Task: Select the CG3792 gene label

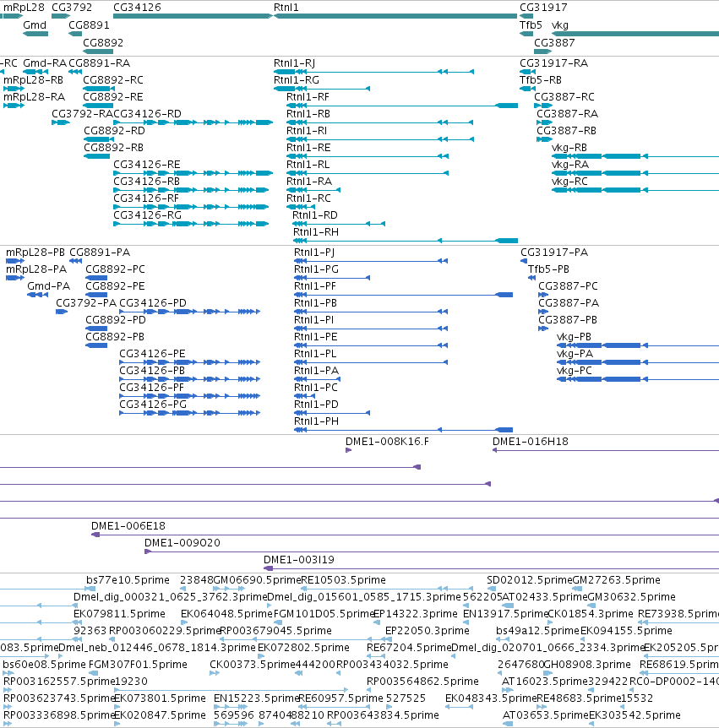Action: coord(72,8)
